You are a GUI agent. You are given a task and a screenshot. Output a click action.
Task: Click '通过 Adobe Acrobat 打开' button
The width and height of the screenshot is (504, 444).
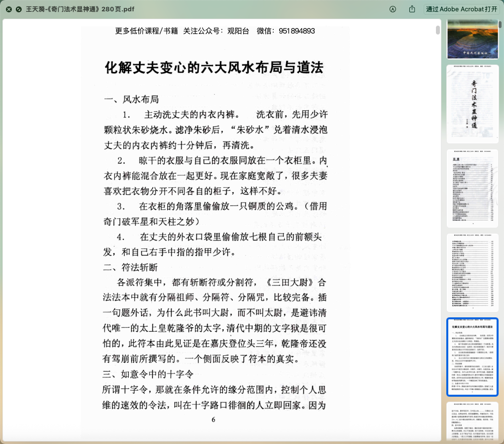[462, 9]
